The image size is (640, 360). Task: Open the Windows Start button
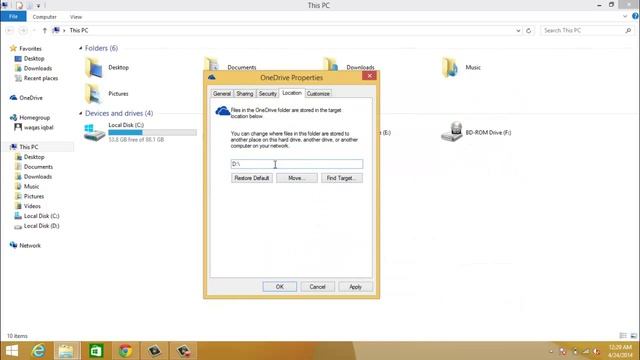11,351
